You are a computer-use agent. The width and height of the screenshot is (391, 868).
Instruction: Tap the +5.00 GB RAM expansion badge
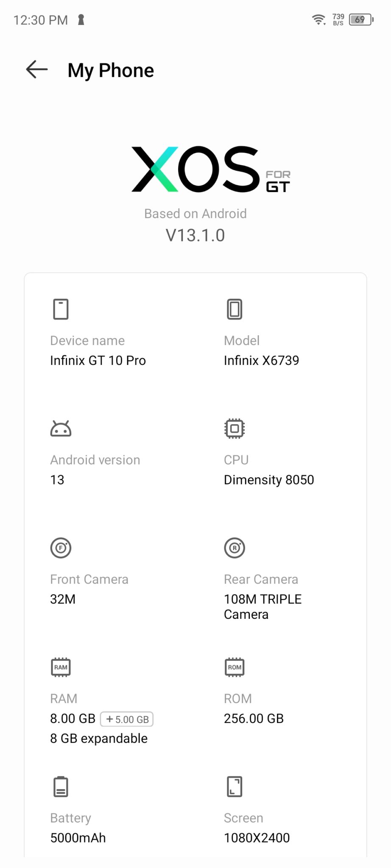pos(127,719)
